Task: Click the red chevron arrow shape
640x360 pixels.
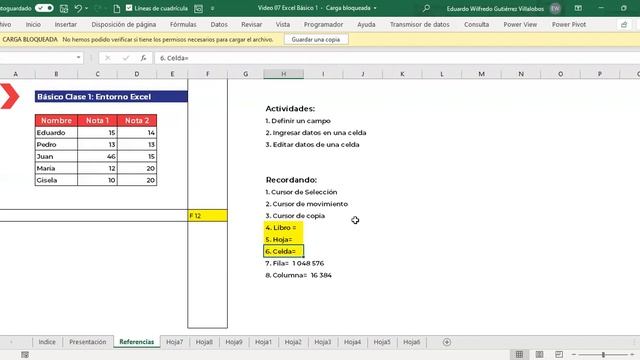Action: 9,96
